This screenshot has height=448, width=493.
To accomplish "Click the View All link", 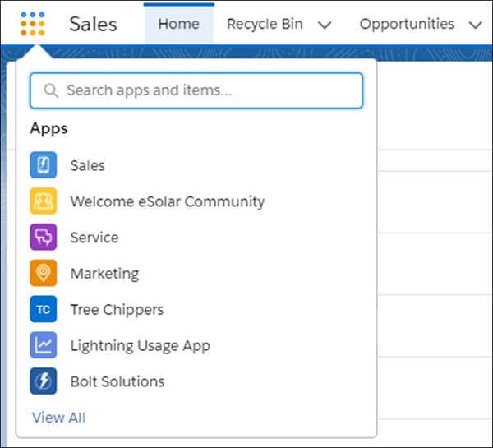I will 59,418.
